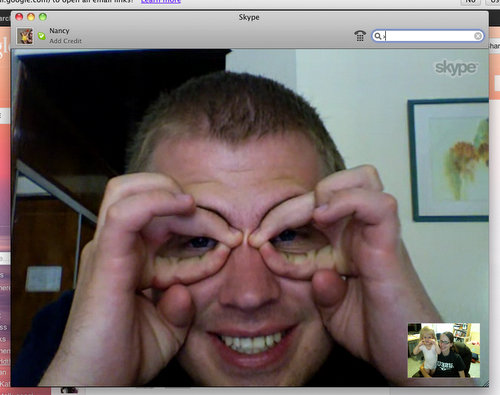
Task: Click the magnifier icon in search field
Action: (x=378, y=36)
